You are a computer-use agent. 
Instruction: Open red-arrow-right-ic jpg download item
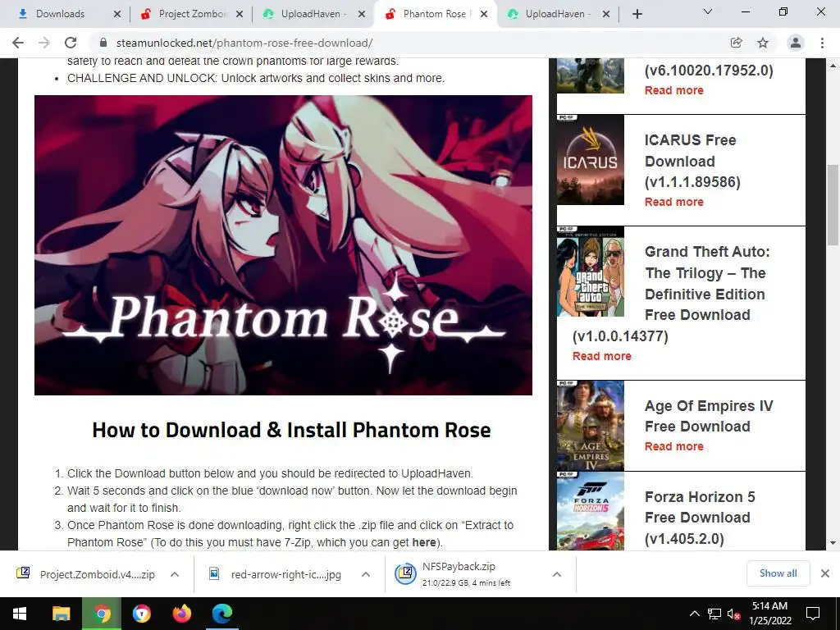(276, 574)
